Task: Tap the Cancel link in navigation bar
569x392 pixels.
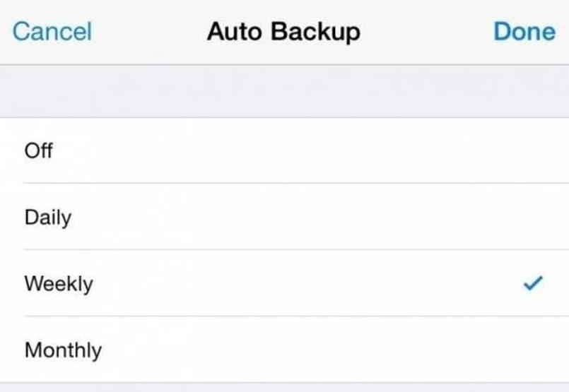Action: 52,32
